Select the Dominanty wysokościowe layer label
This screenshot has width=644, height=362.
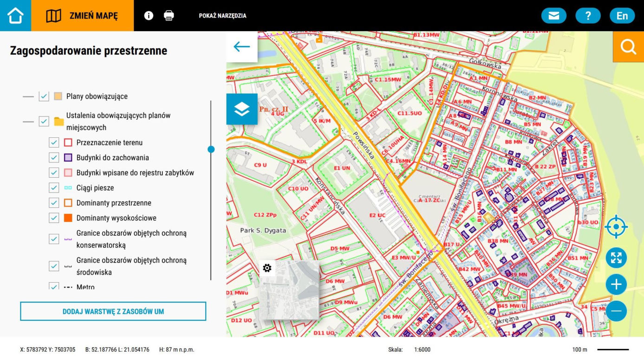pos(117,218)
